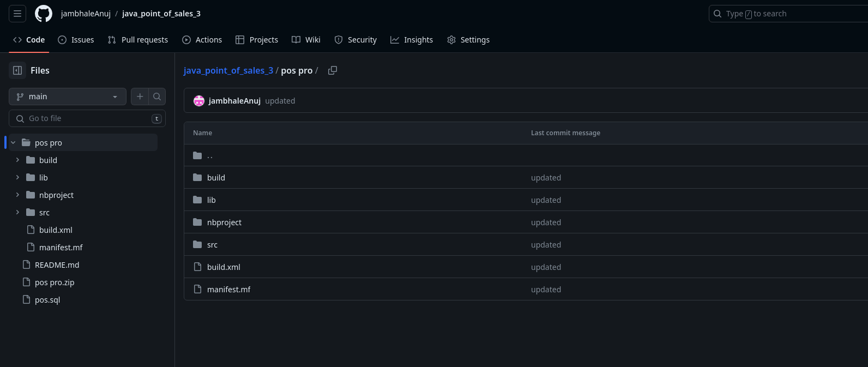Switch to the Issues tab

click(76, 40)
